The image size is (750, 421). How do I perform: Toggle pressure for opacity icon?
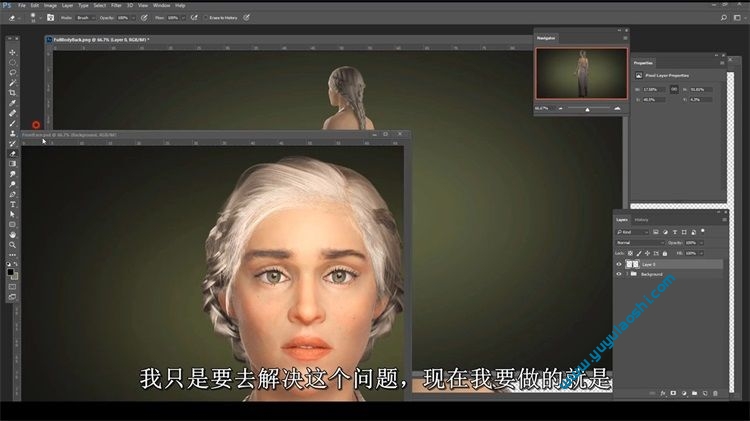pyautogui.click(x=144, y=18)
